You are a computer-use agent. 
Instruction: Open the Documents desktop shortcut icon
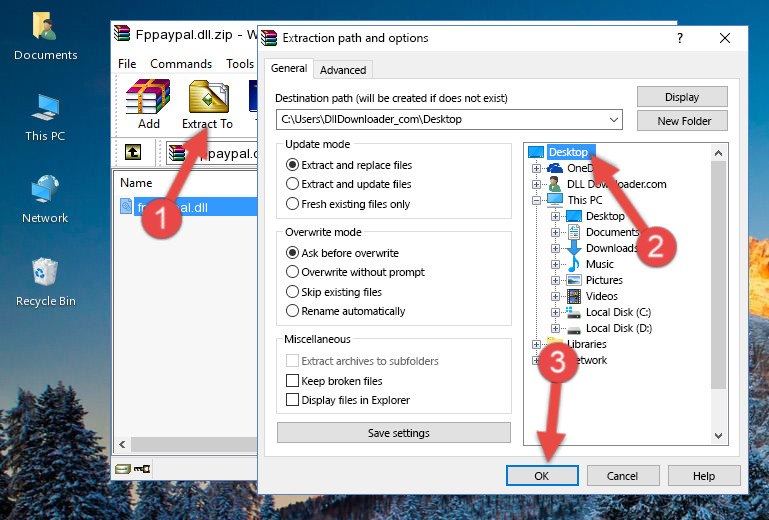pyautogui.click(x=45, y=26)
